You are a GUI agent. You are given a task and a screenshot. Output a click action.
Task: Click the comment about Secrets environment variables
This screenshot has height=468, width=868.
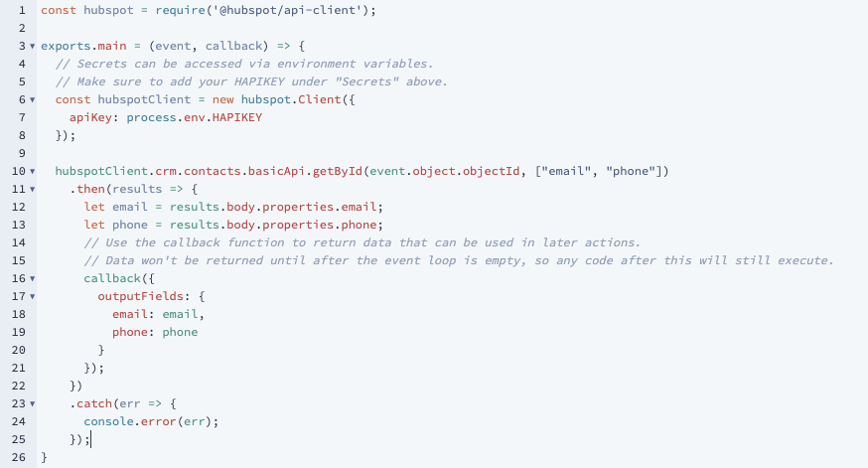(244, 64)
